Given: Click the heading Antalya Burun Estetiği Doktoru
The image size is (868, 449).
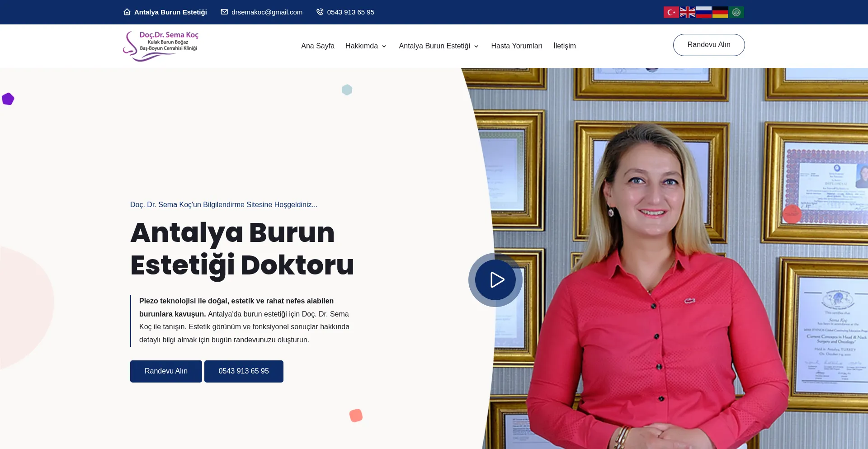Looking at the screenshot, I should click(242, 249).
